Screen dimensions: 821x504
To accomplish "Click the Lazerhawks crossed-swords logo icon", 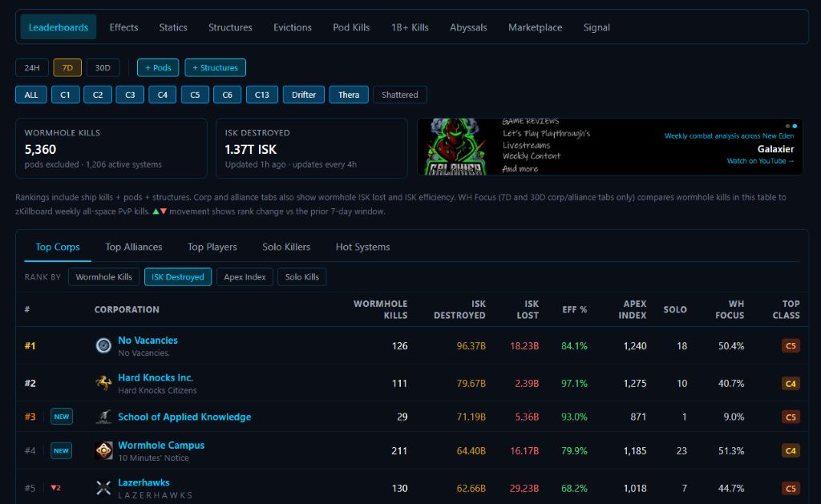I will point(103,488).
